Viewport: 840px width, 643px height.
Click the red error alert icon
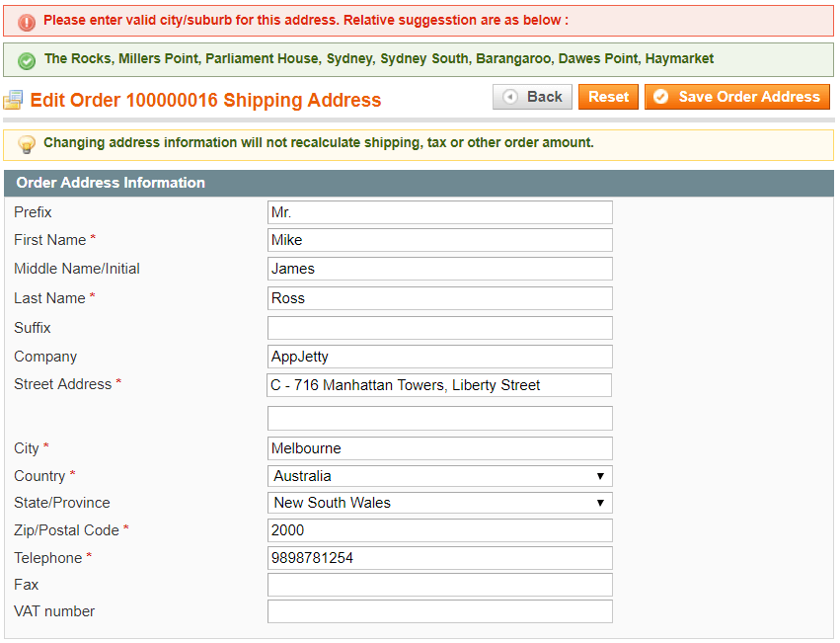coord(27,22)
